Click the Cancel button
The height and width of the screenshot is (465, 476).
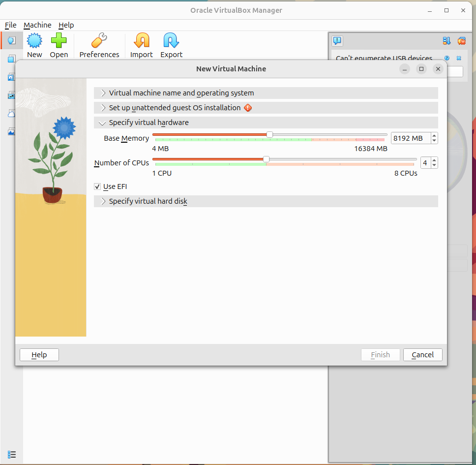[x=422, y=354]
